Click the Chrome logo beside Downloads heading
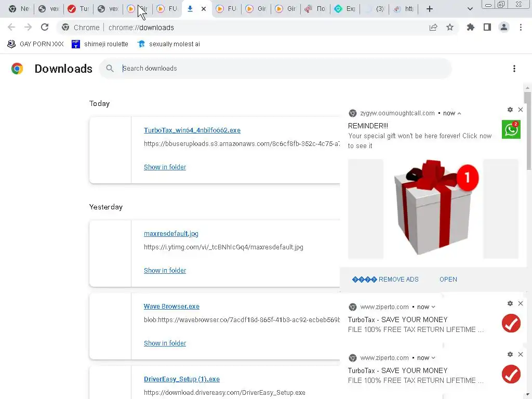Image resolution: width=532 pixels, height=399 pixels. [17, 69]
